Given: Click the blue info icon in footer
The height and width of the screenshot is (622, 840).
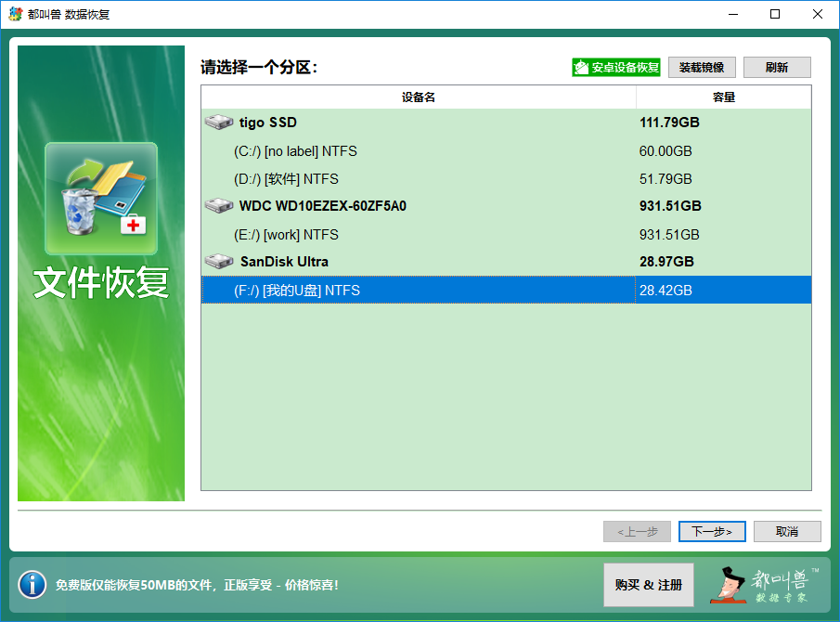Looking at the screenshot, I should (x=32, y=585).
